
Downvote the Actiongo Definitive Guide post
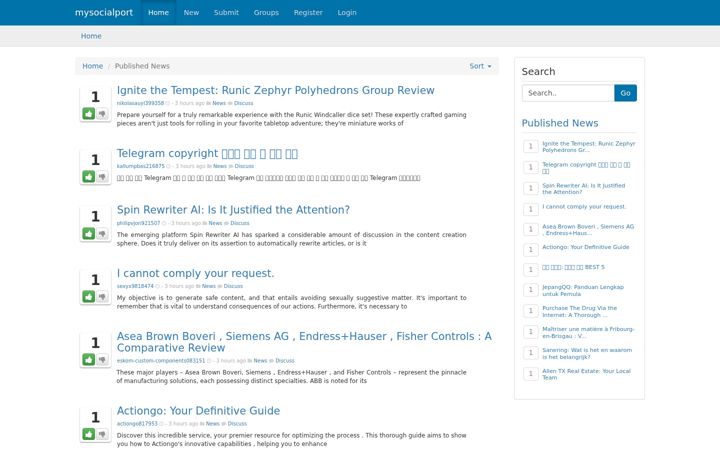102,434
